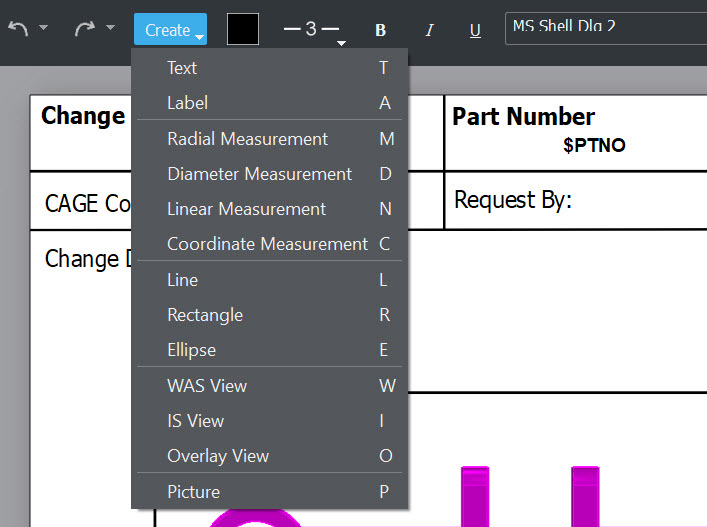Open the line thickness selector
Image resolution: width=707 pixels, height=527 pixels.
point(311,30)
